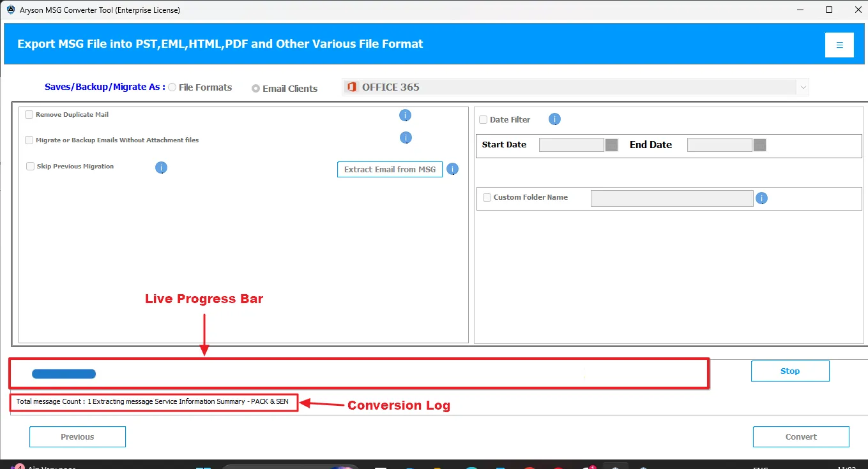
Task: Expand the OFFICE 365 dropdown
Action: click(802, 87)
